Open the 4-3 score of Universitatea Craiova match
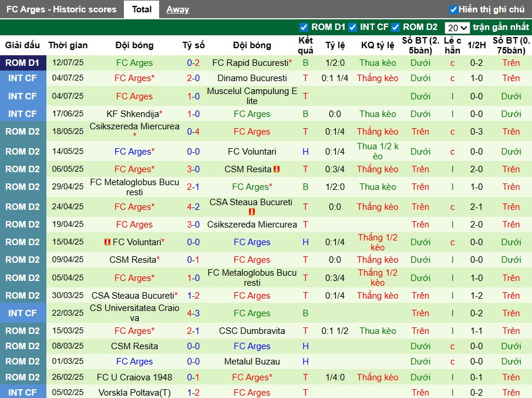532x398 pixels. pyautogui.click(x=193, y=313)
